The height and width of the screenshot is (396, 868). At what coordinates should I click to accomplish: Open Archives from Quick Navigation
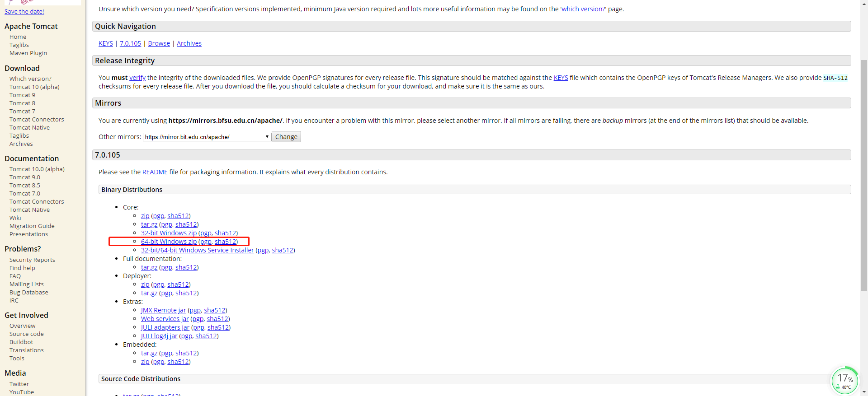click(189, 43)
